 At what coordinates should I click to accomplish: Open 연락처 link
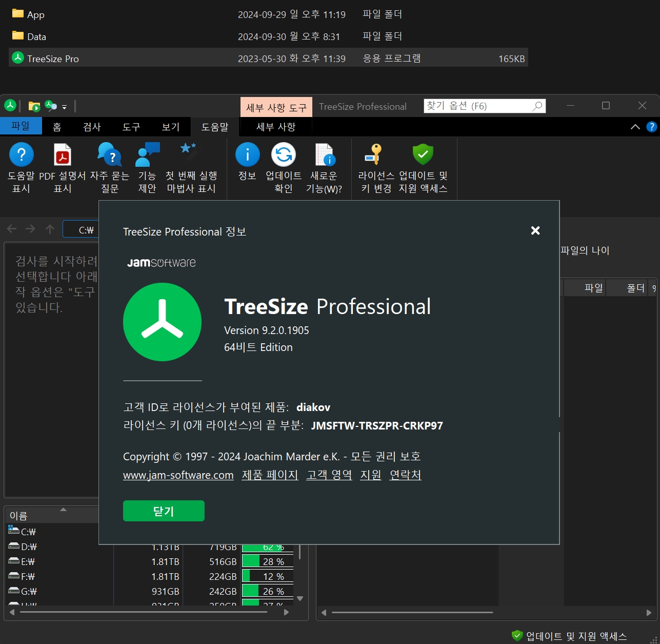(405, 475)
